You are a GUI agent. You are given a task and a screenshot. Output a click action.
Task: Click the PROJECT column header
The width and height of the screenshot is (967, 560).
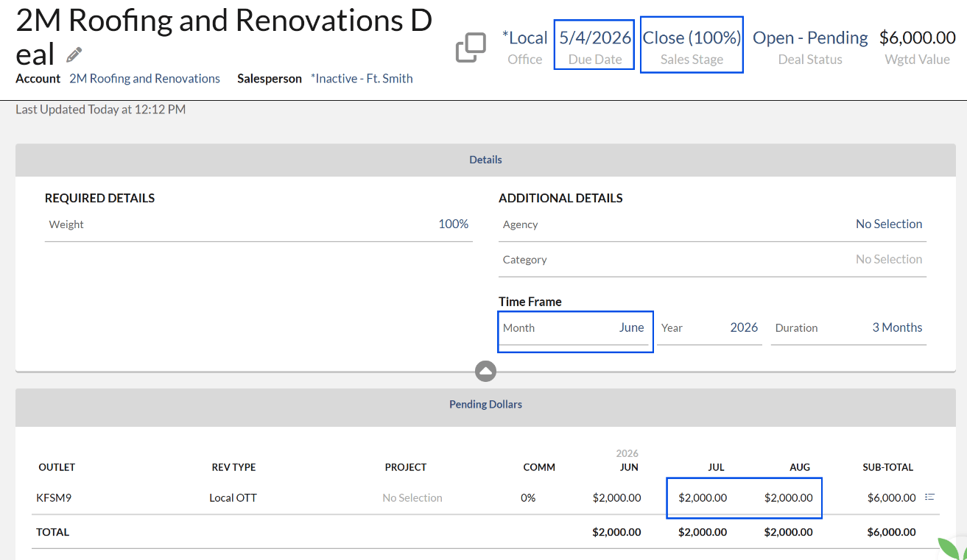click(x=406, y=467)
